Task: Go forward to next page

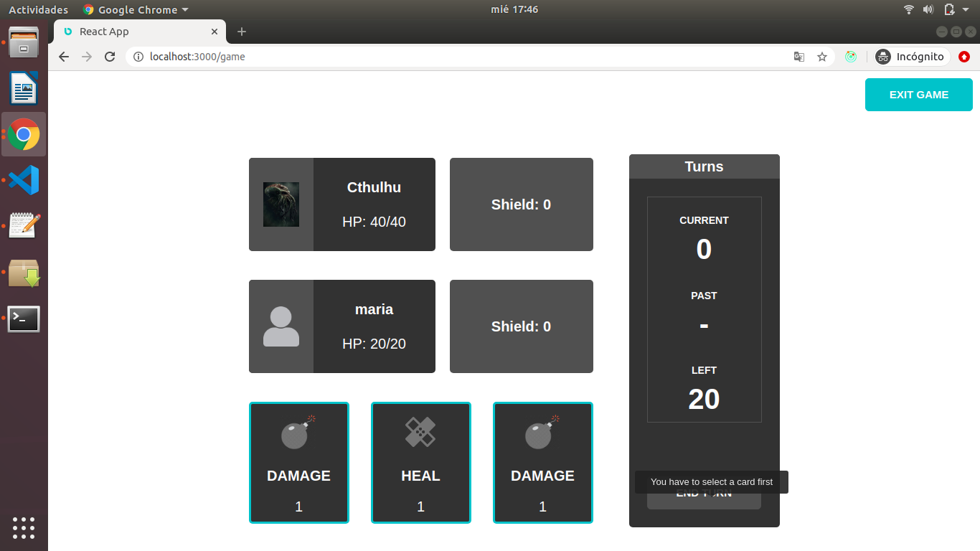Action: pos(87,57)
